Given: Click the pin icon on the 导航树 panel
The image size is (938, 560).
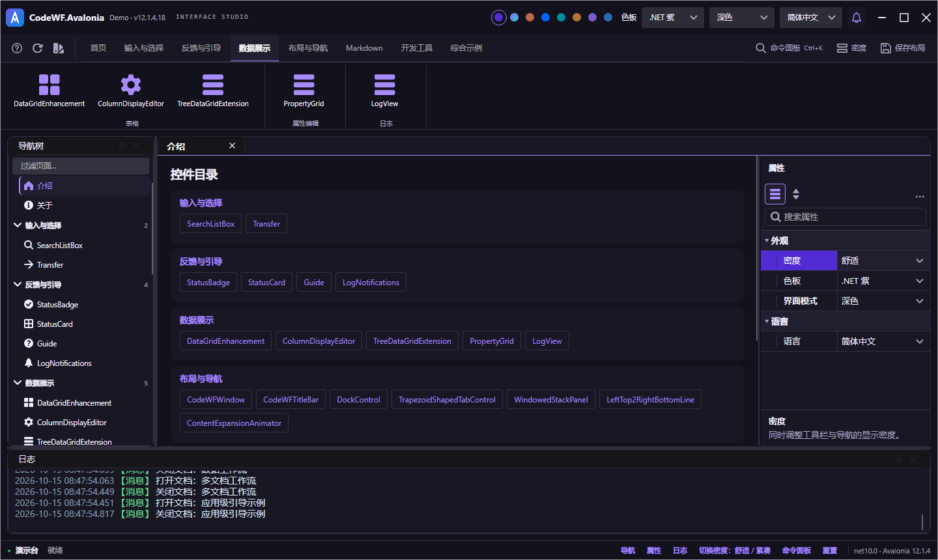Looking at the screenshot, I should tap(122, 146).
